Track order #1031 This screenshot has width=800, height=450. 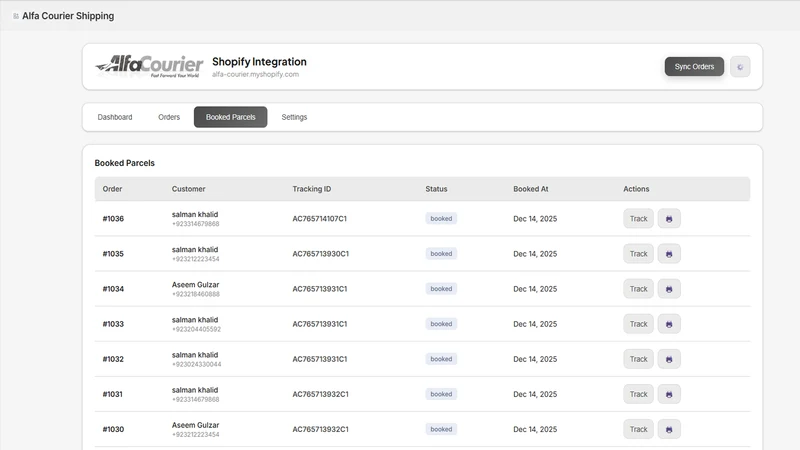pos(638,394)
